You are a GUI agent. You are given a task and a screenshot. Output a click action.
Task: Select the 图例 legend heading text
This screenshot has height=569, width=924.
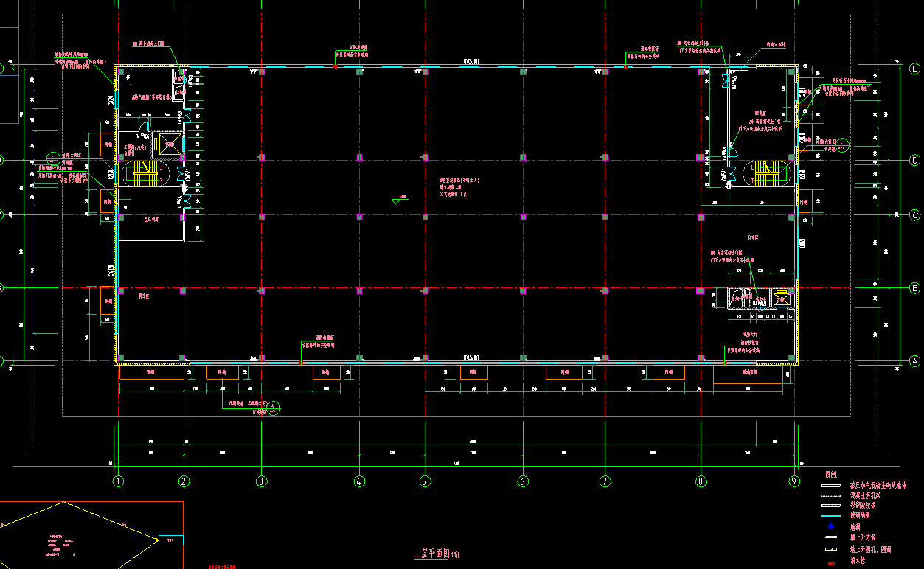tap(831, 474)
